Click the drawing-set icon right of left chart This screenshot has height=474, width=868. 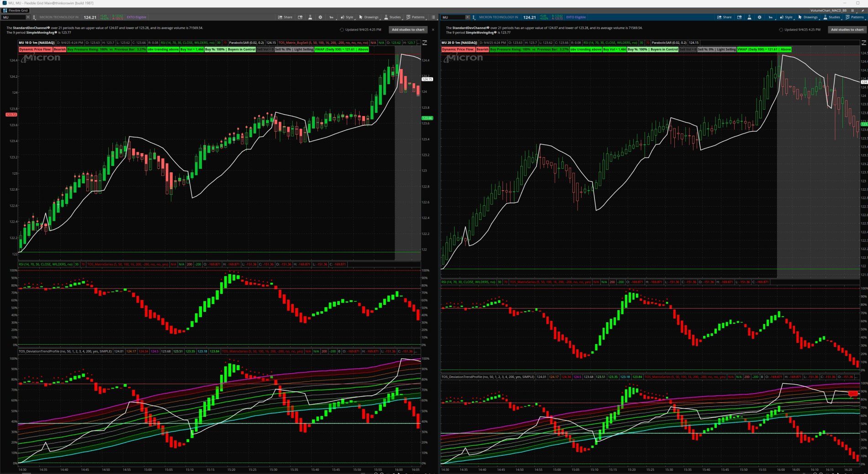pos(424,43)
